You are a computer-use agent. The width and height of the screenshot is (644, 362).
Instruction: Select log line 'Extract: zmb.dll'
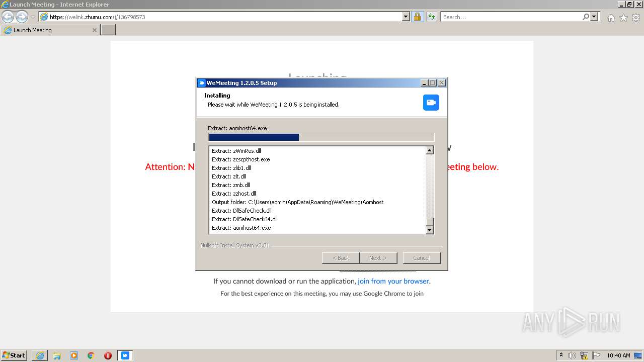coord(231,185)
